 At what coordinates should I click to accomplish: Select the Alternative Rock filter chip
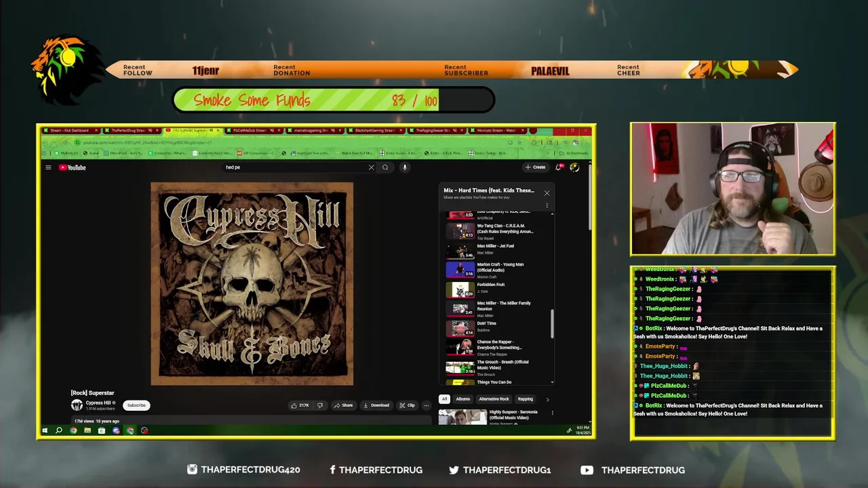[494, 399]
